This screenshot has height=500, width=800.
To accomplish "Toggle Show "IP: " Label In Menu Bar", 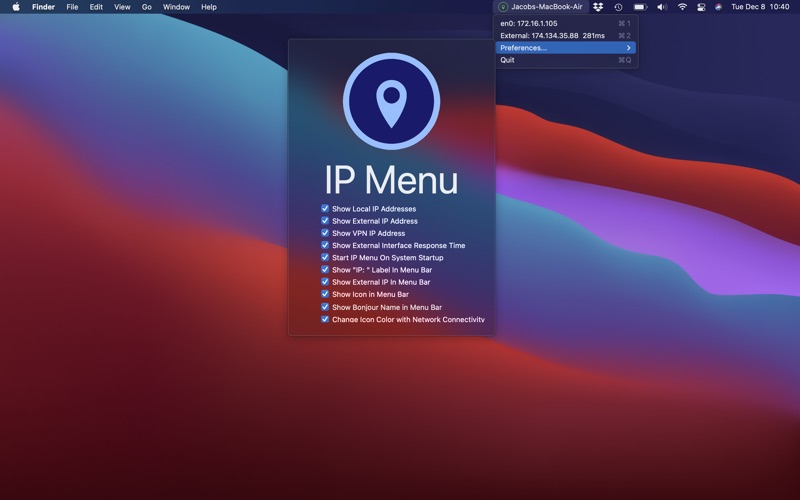I will 325,270.
